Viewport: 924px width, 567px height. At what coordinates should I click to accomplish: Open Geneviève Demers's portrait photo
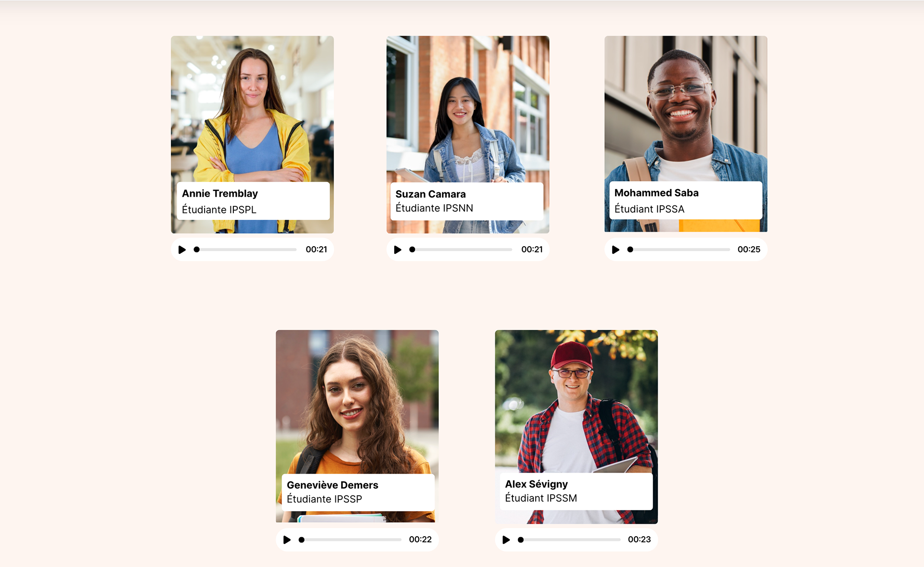[357, 402]
